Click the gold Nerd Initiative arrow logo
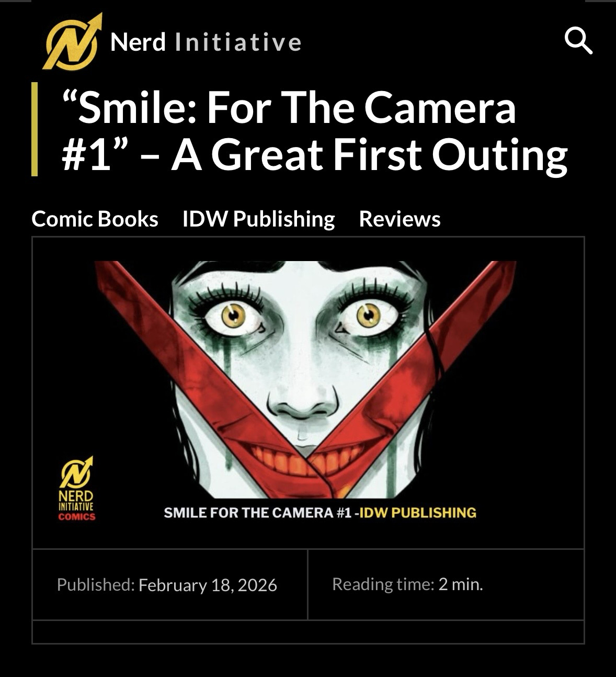Image resolution: width=616 pixels, height=677 pixels. pyautogui.click(x=72, y=42)
